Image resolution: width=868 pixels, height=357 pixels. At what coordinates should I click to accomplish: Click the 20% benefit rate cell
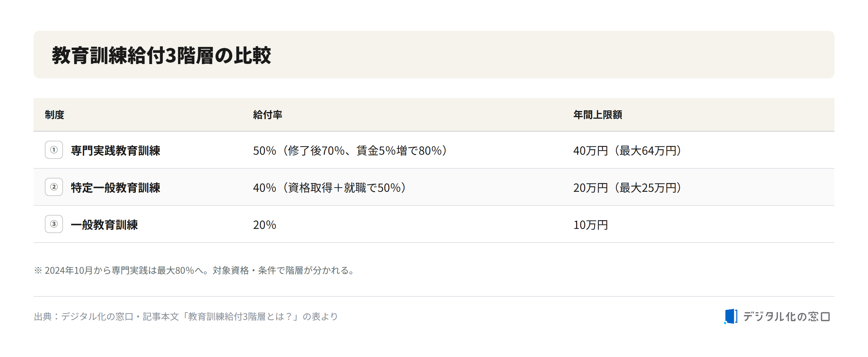(x=265, y=225)
